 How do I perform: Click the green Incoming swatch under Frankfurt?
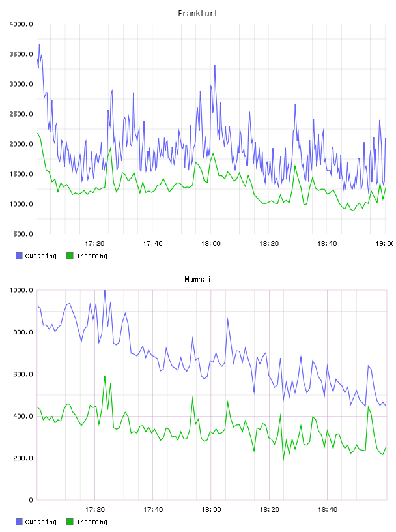pyautogui.click(x=70, y=256)
